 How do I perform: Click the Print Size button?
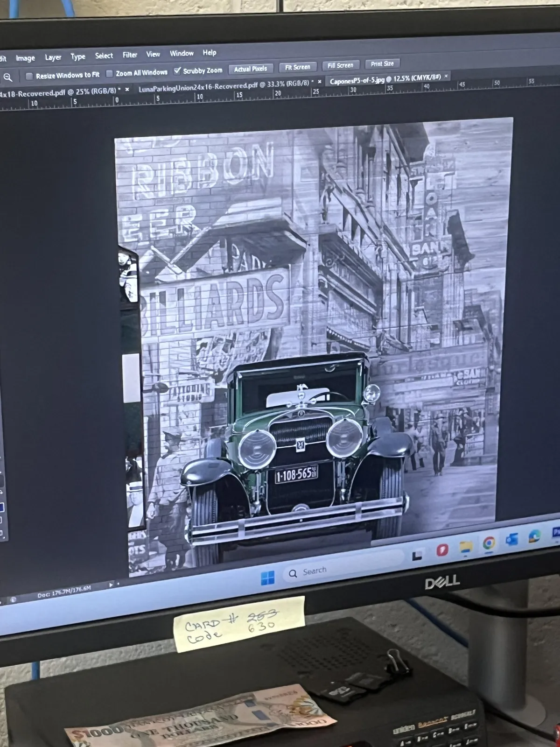click(x=382, y=63)
